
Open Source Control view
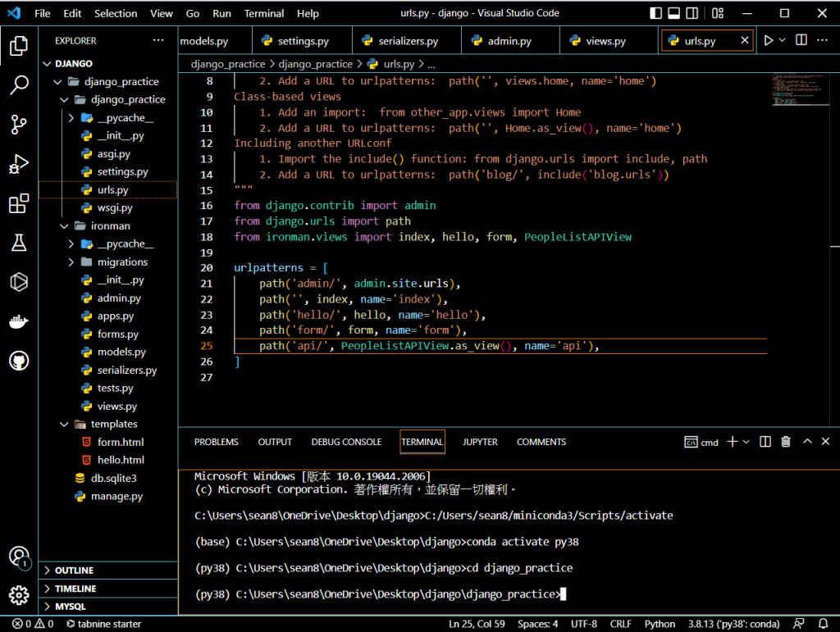tap(19, 125)
